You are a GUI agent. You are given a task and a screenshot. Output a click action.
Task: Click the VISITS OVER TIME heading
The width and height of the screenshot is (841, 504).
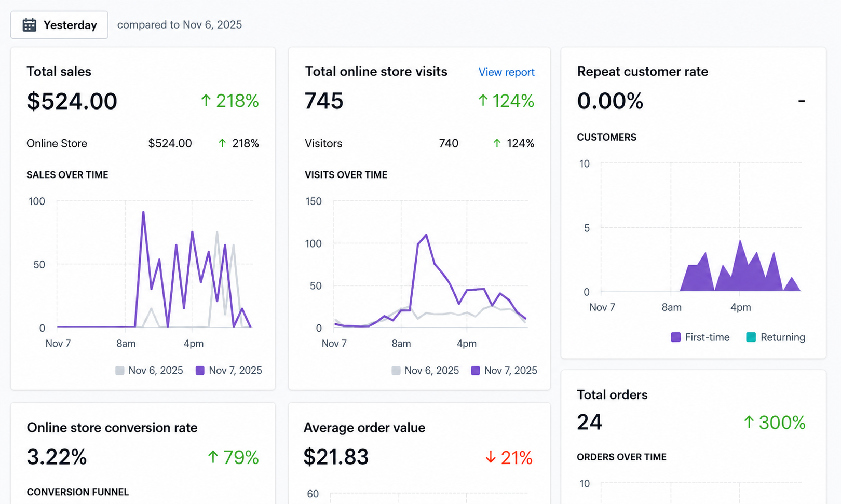[x=346, y=175]
